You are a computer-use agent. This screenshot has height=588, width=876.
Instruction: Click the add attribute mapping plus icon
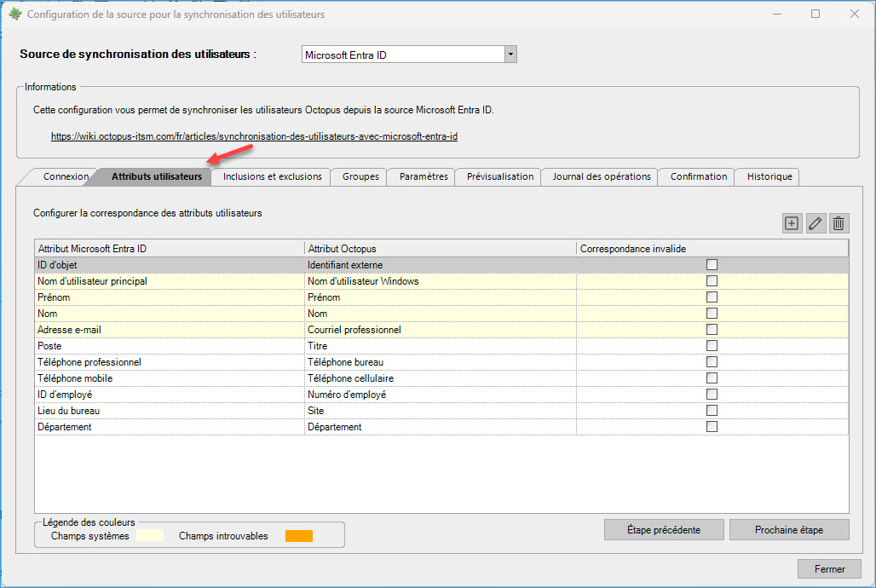[792, 223]
